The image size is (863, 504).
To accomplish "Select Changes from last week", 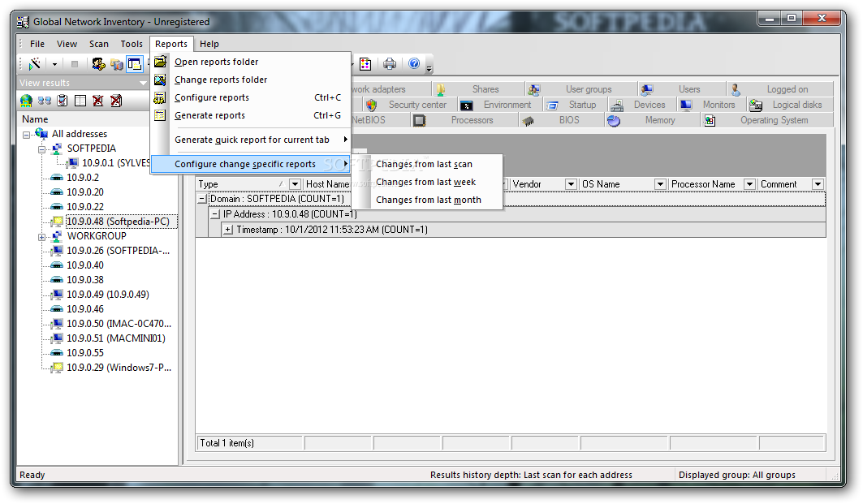I will coord(427,182).
